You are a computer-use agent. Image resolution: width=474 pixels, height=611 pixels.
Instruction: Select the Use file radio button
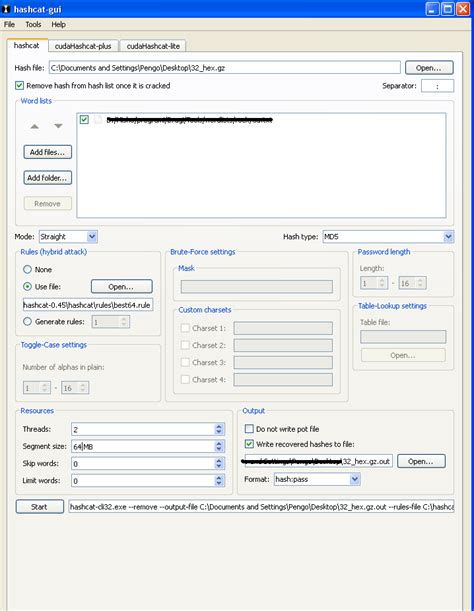tap(27, 286)
